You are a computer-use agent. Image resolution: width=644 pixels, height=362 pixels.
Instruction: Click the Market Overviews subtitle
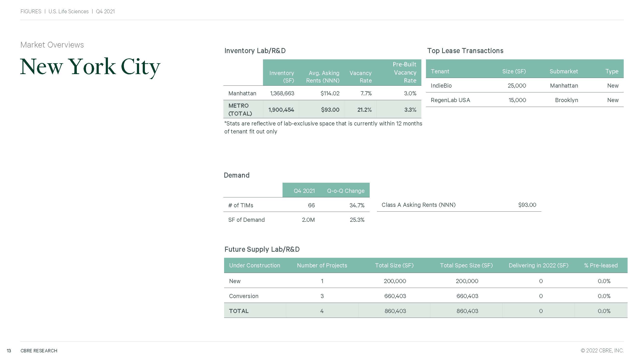(52, 45)
